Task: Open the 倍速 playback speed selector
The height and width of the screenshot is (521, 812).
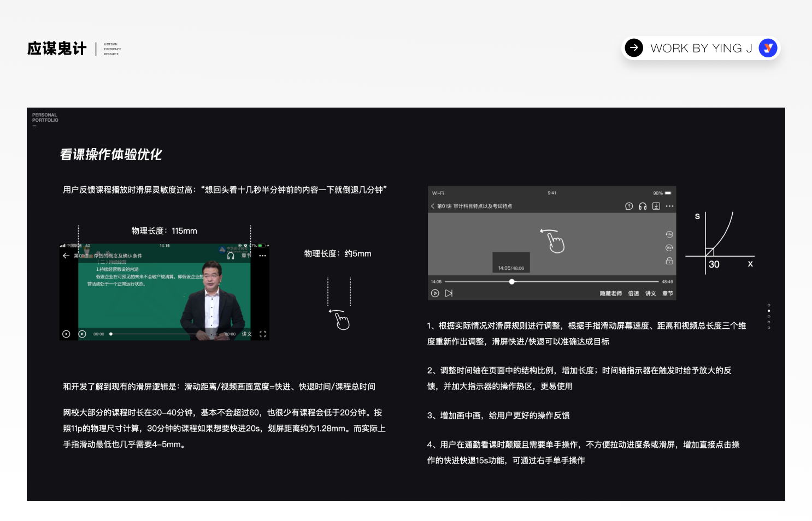Action: pos(633,293)
